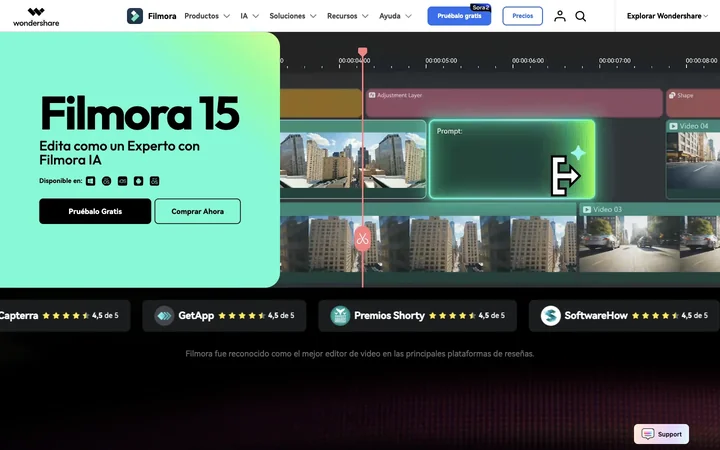Click the scissors split icon on playhead

pyautogui.click(x=362, y=239)
